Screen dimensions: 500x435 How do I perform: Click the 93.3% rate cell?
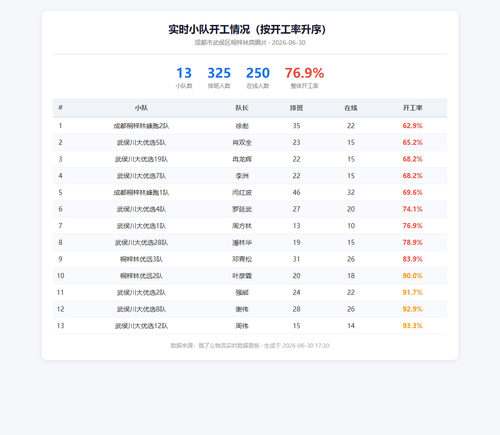(412, 326)
